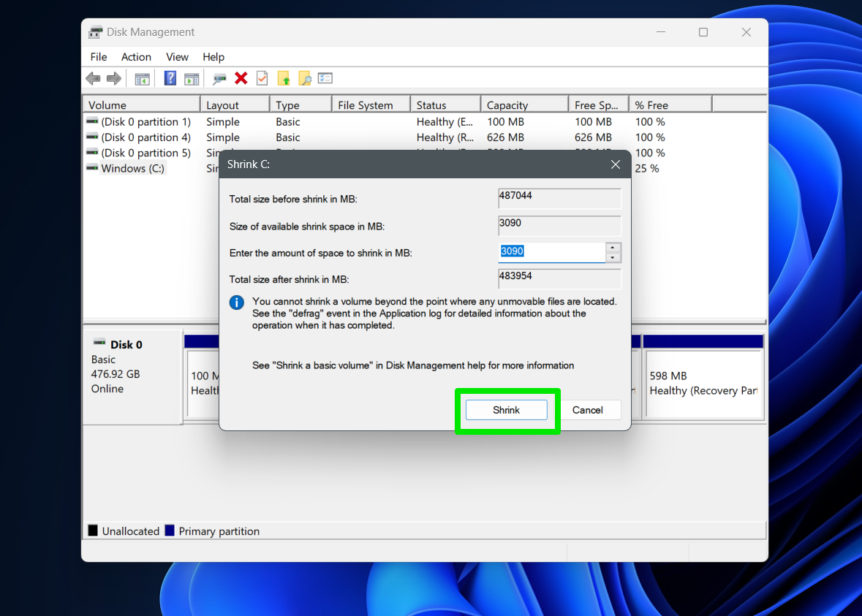Click drive icon beside Disk 0 partition 1

[92, 121]
